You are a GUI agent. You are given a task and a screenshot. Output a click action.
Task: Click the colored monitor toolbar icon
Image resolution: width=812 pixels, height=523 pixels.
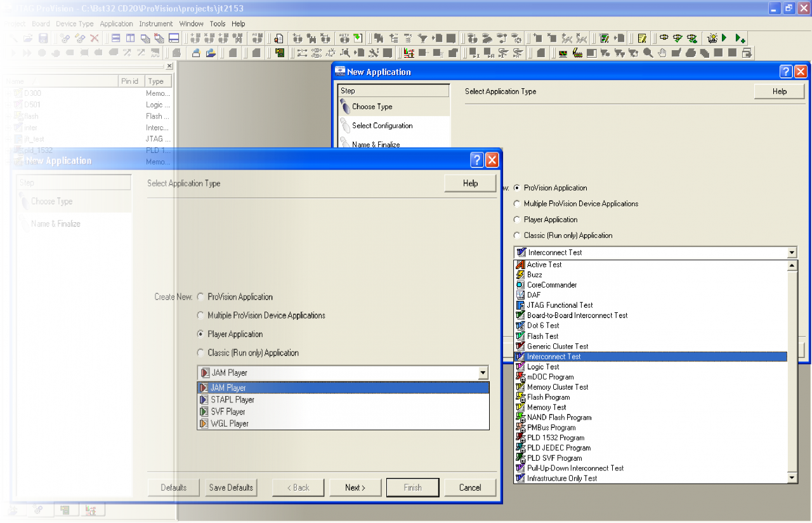pos(562,53)
